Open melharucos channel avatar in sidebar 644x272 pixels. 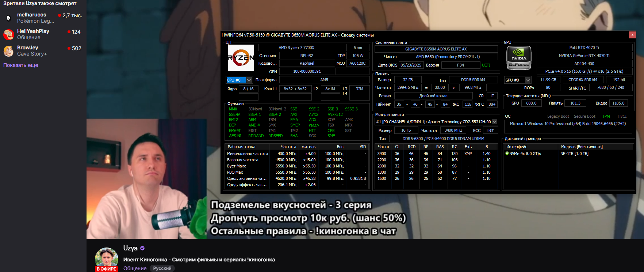tap(8, 18)
